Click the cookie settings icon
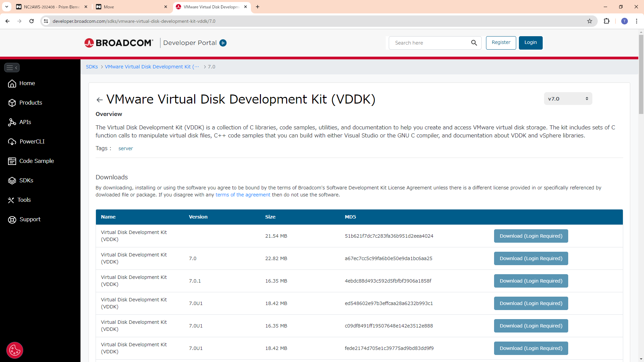Screen dimensions: 644x362 15,350
